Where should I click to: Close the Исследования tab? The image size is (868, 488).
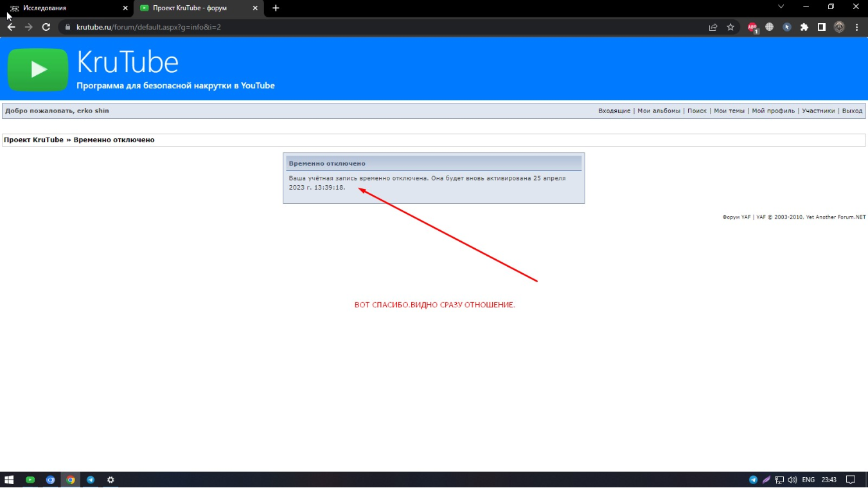tap(125, 8)
